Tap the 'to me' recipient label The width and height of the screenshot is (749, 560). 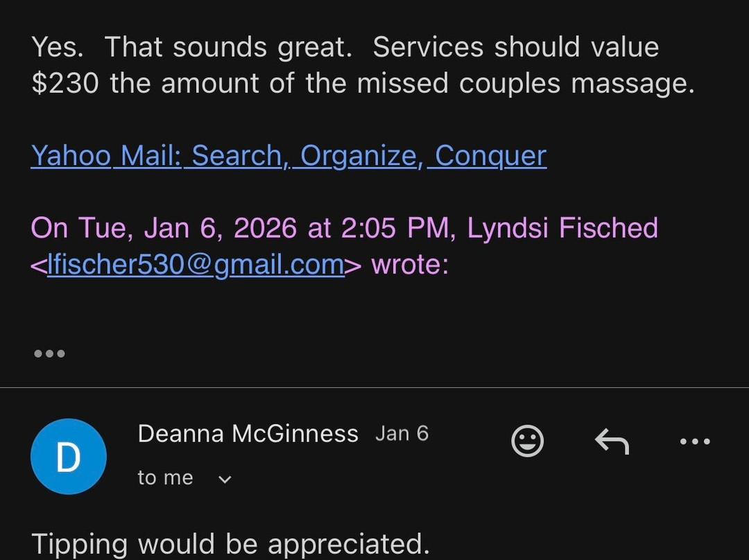(165, 478)
